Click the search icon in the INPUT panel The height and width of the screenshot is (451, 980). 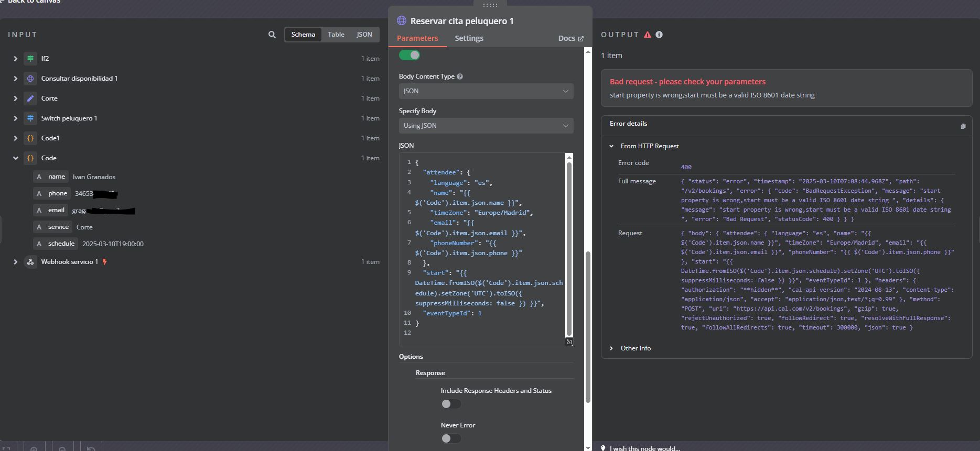(x=272, y=35)
